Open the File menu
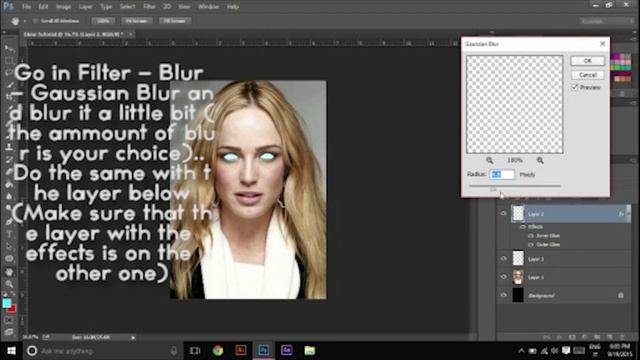This screenshot has height=360, width=640. pos(27,7)
